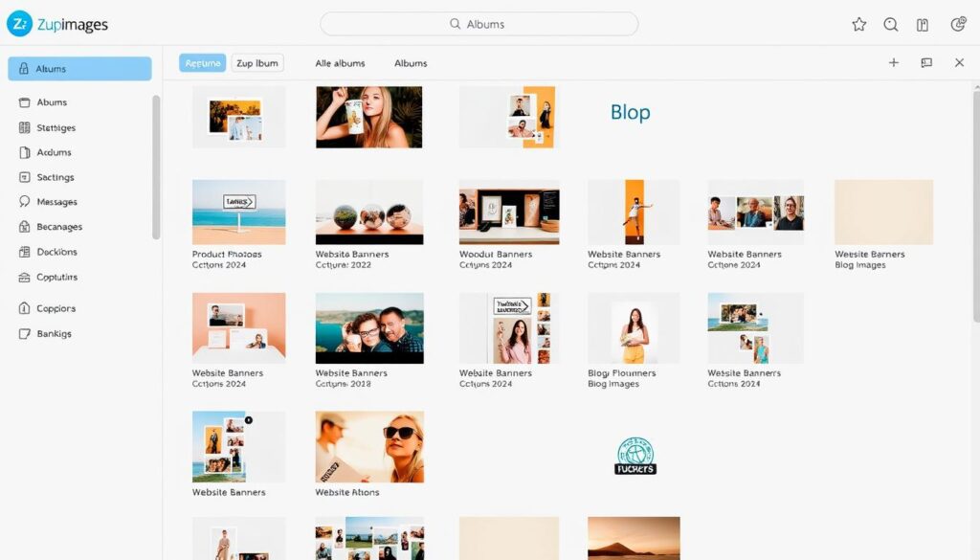Open the Acdums document icon in sidebar
Screen dimensions: 980x560
[24, 152]
